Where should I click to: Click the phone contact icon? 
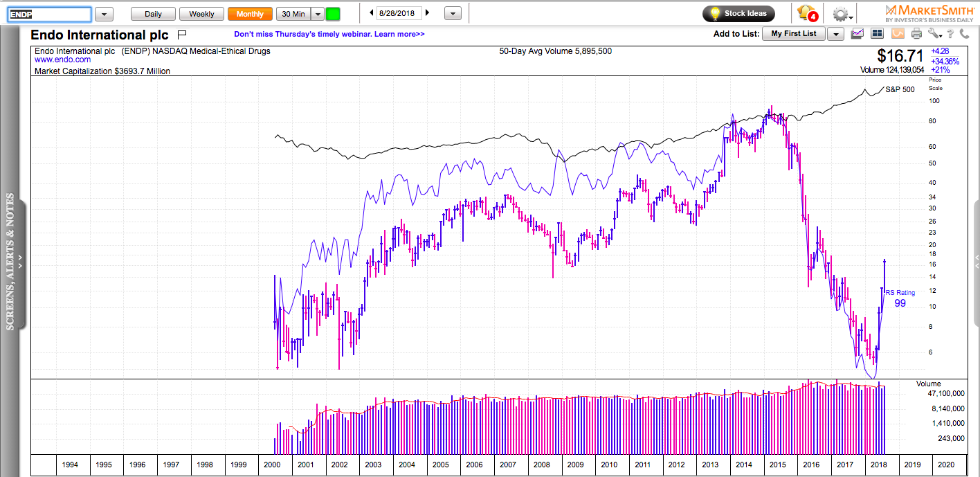point(964,33)
